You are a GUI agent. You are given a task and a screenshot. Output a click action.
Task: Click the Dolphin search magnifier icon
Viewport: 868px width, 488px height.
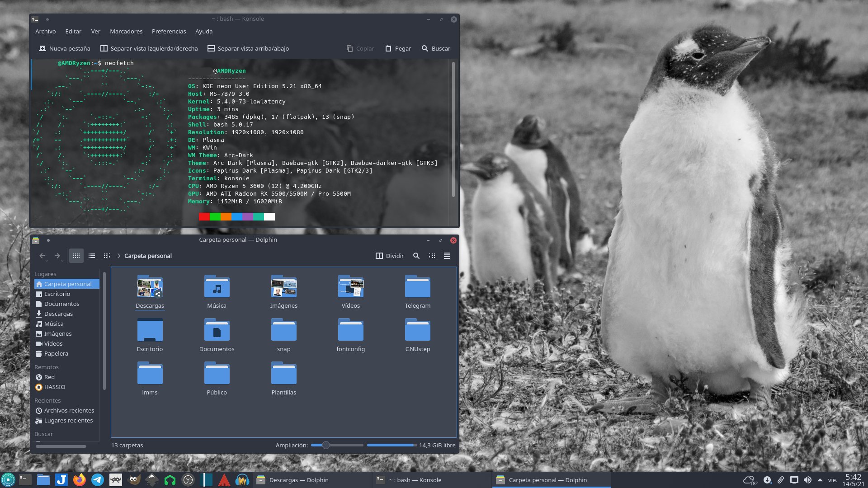416,256
